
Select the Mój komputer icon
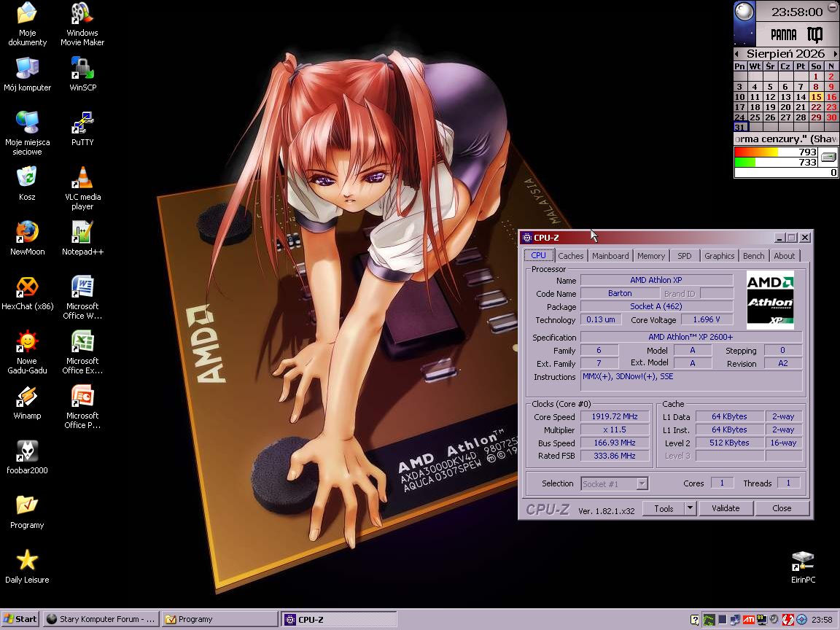(x=27, y=74)
